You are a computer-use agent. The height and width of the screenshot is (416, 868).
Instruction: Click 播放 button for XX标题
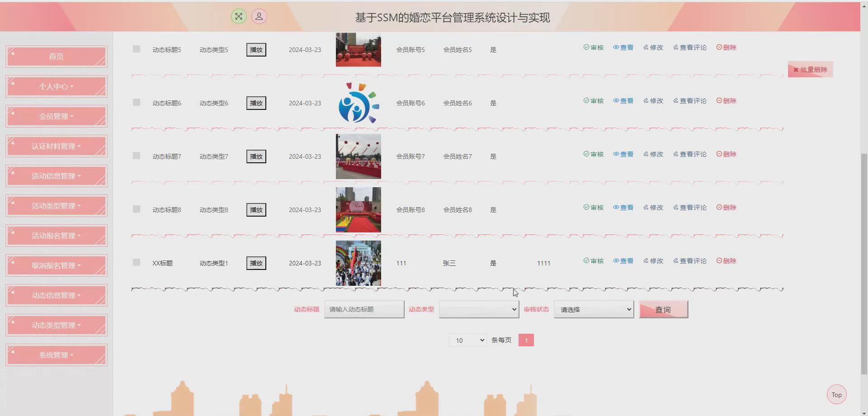[x=256, y=263]
